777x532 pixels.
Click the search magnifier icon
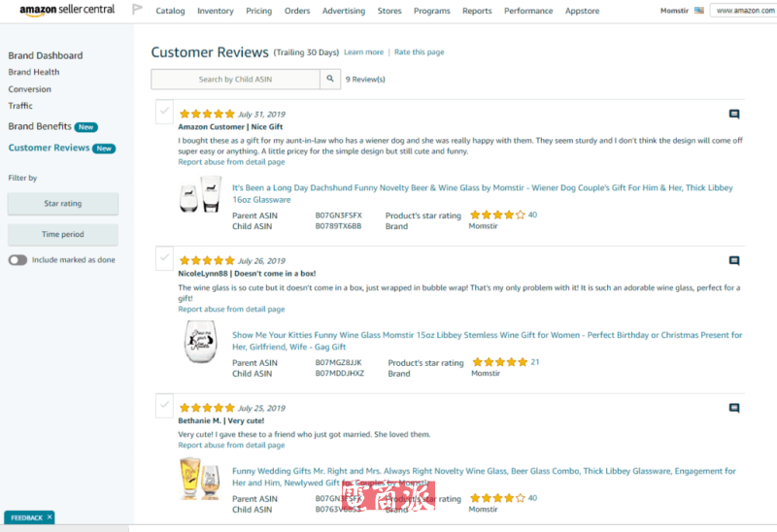tap(330, 80)
